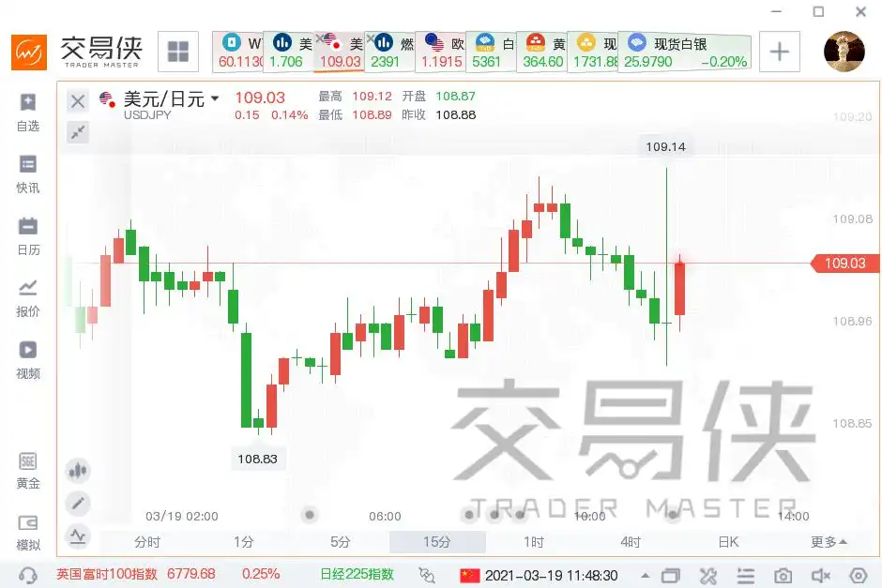Click the 109.03 current price label

(845, 264)
